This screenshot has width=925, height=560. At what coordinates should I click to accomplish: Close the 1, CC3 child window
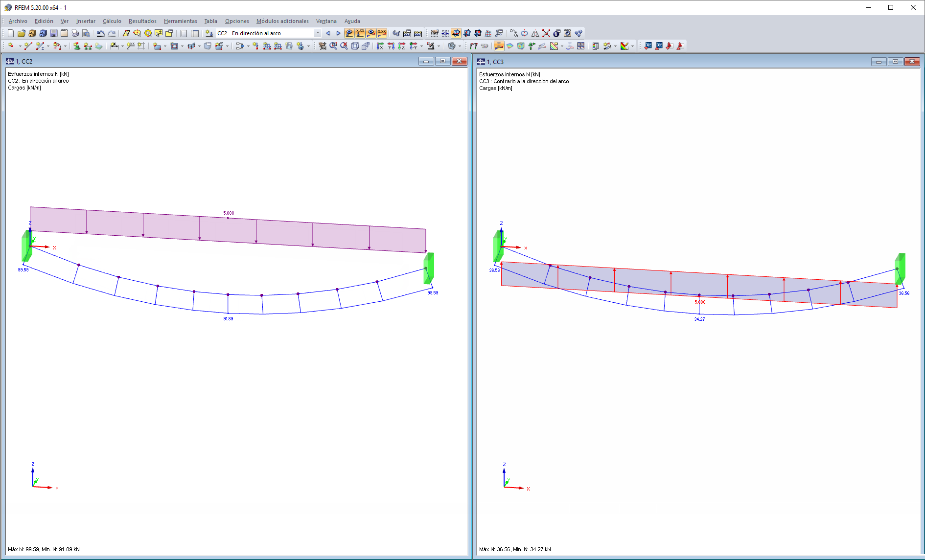click(912, 62)
